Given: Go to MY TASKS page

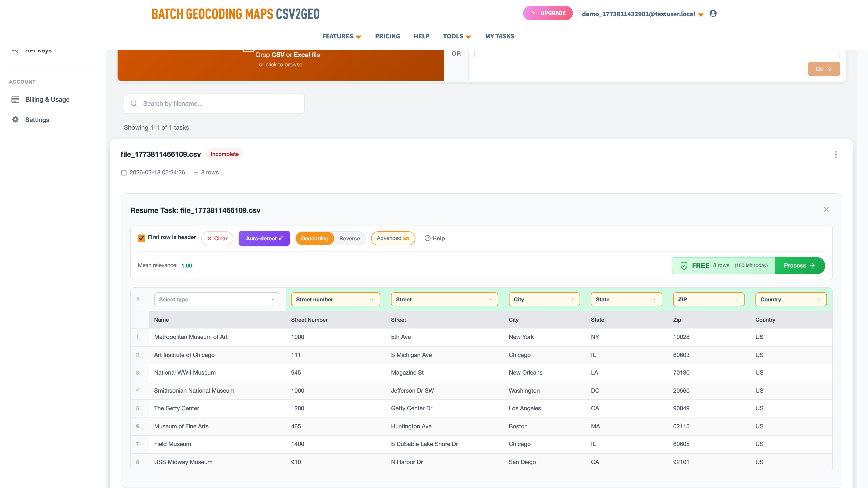Looking at the screenshot, I should [499, 36].
